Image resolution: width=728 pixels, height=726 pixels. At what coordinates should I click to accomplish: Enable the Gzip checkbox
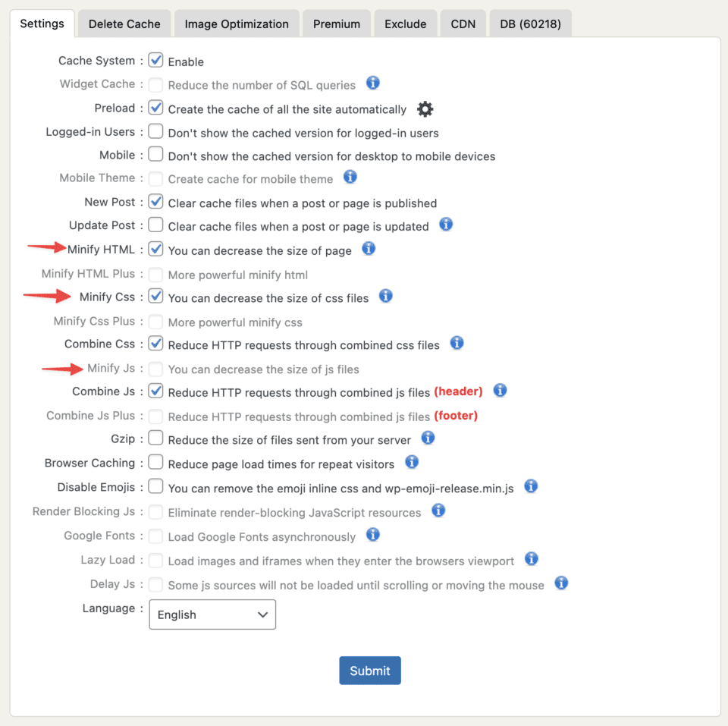[156, 438]
